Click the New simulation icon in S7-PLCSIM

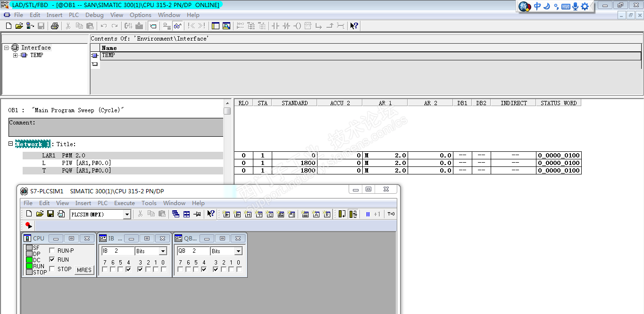[x=29, y=214]
